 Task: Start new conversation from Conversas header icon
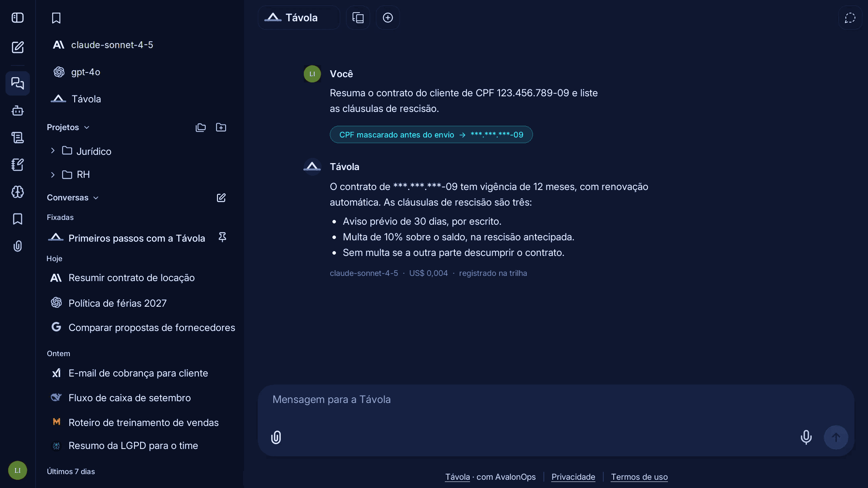pos(221,197)
